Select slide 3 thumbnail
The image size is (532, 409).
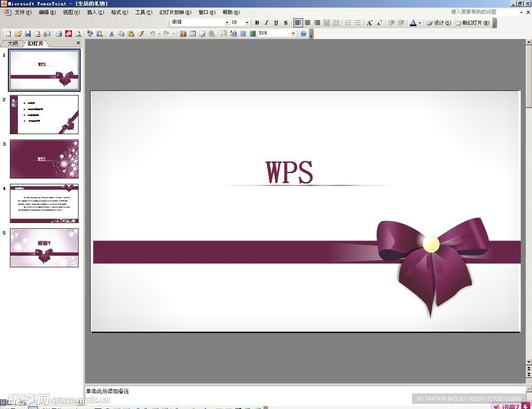(x=44, y=159)
